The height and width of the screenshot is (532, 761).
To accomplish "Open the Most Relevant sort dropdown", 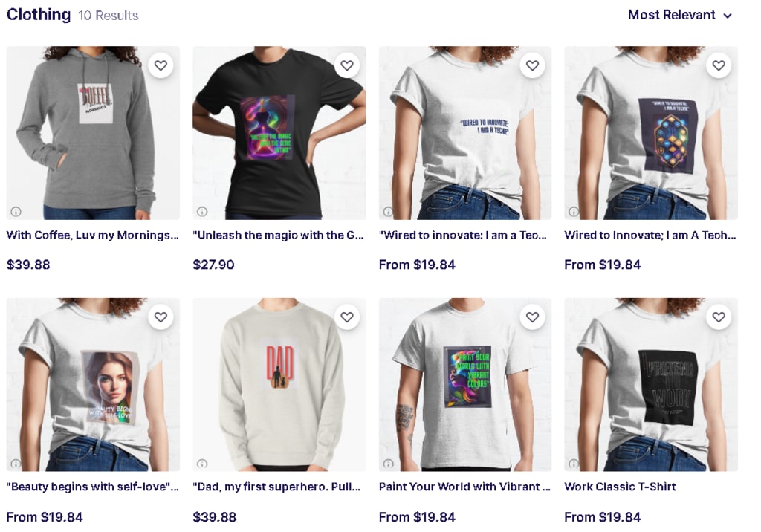I will click(x=679, y=15).
